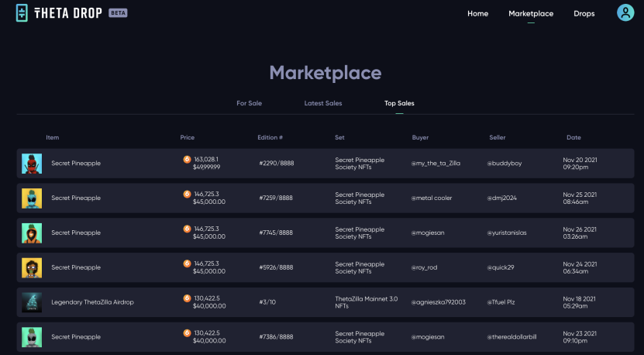Click the ThetaZilla Mainnet 3.0 NFTs set
The image size is (644, 355).
pos(367,302)
